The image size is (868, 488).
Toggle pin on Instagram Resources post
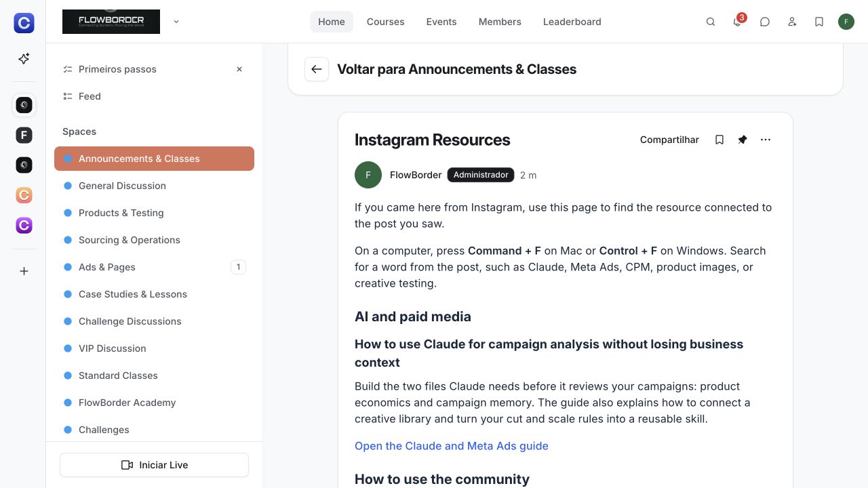pyautogui.click(x=743, y=140)
